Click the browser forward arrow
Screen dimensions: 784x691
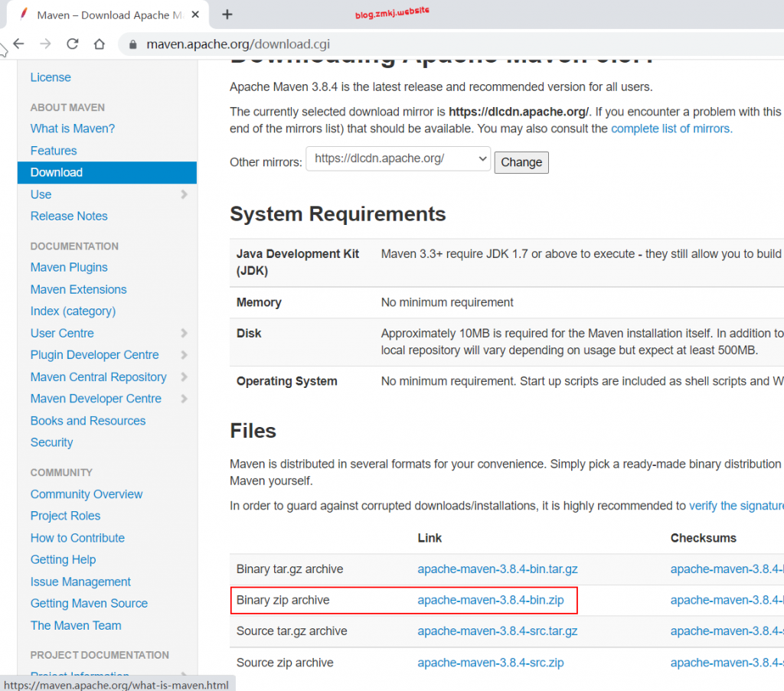(x=45, y=44)
